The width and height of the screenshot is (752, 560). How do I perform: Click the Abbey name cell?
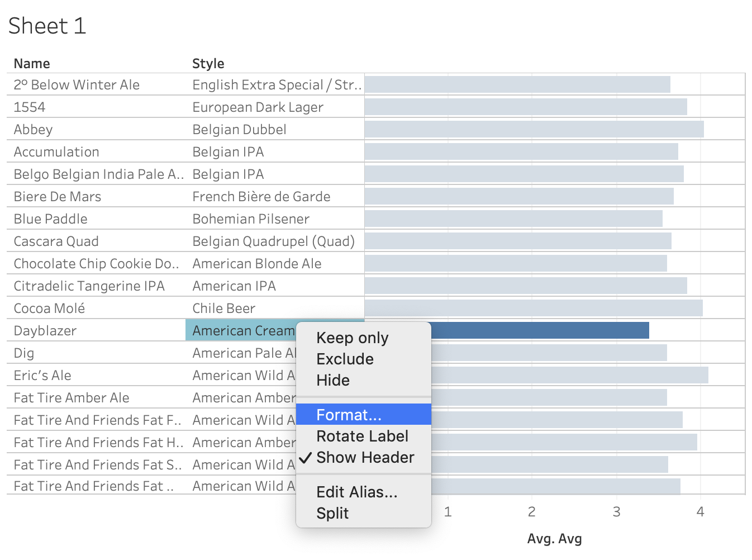click(x=33, y=129)
